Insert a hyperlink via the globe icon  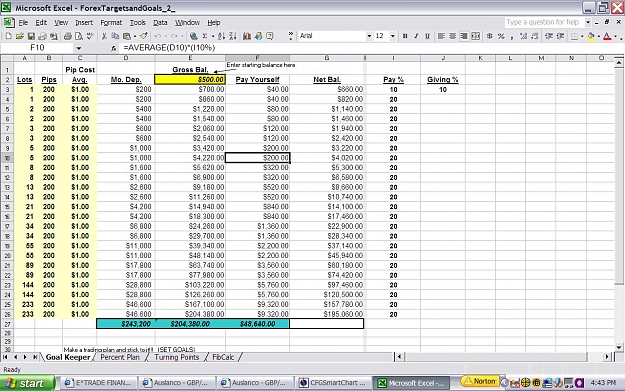[x=193, y=36]
